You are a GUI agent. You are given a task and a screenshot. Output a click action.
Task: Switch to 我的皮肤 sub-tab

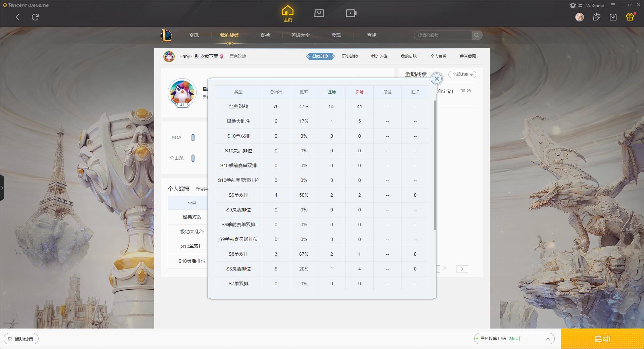point(409,56)
